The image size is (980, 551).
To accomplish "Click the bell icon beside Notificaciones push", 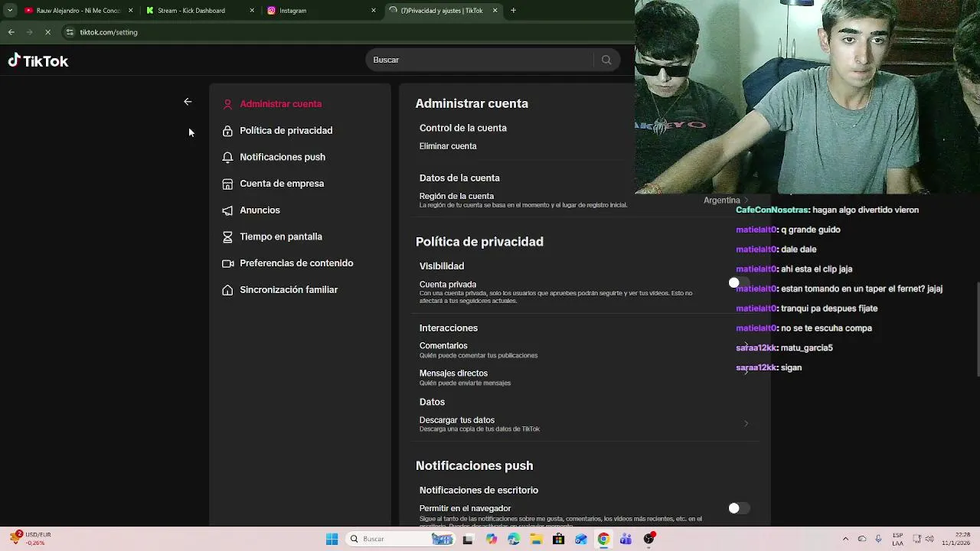I will [227, 158].
